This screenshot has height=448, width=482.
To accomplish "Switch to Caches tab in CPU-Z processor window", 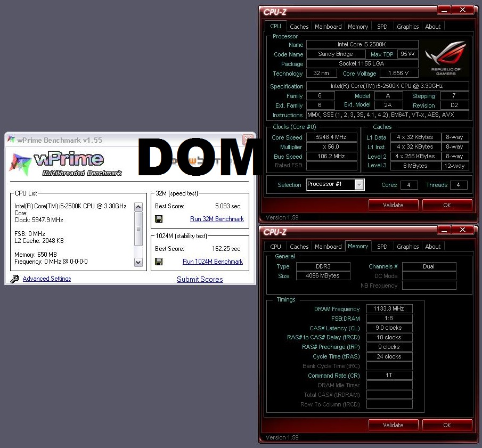I will (x=299, y=27).
